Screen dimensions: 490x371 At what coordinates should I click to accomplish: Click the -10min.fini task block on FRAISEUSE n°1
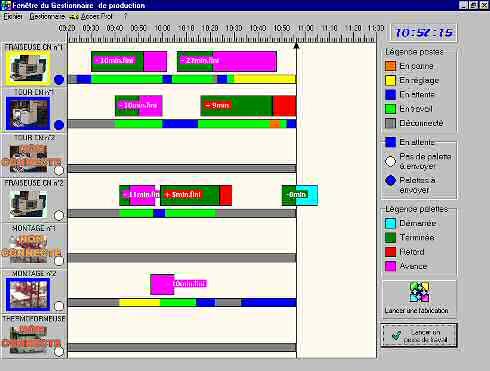129,61
